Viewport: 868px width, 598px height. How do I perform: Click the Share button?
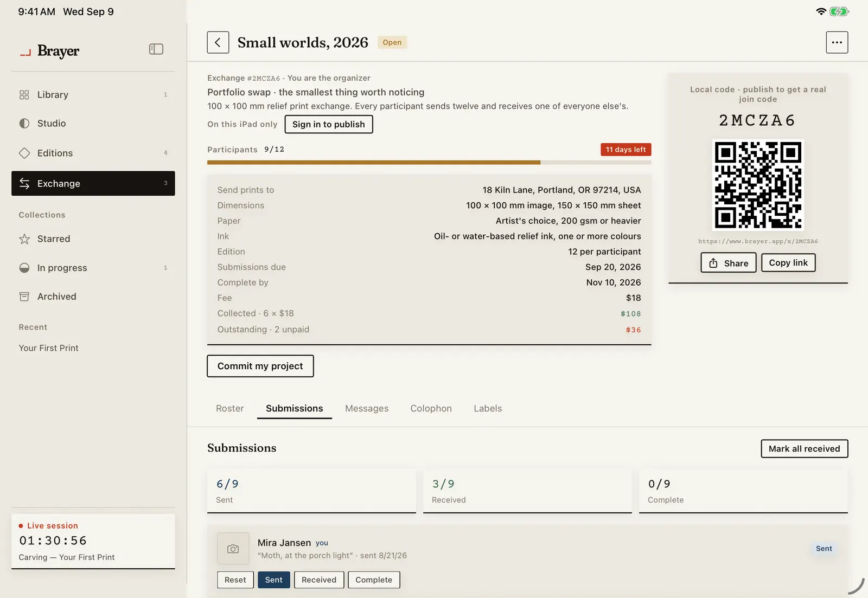click(729, 263)
